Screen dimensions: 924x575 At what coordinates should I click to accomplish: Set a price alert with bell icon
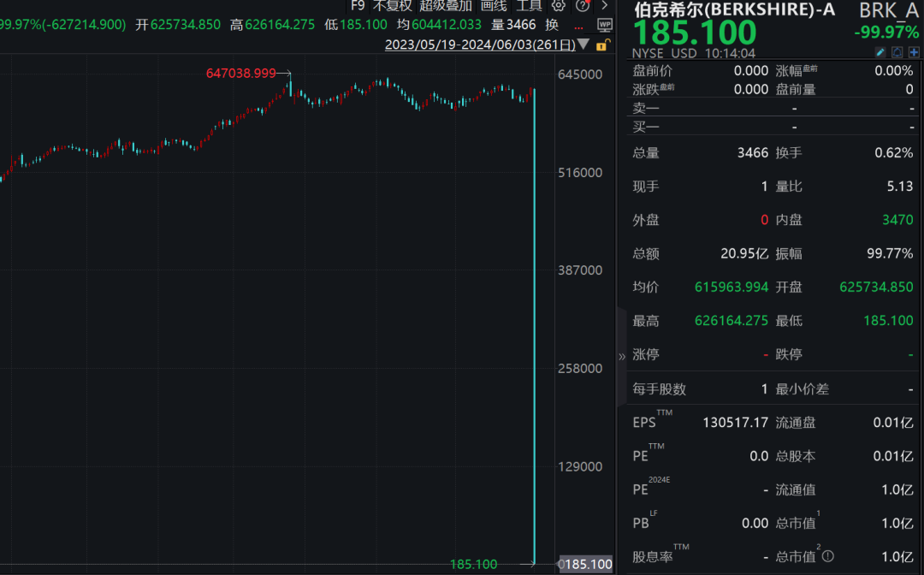tap(897, 53)
